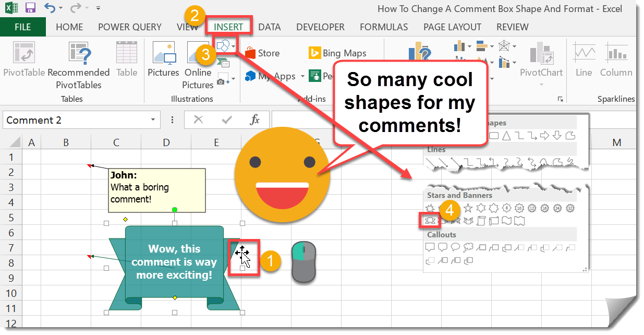Click the Save icon in the title bar
This screenshot has width=644, height=335.
click(30, 8)
